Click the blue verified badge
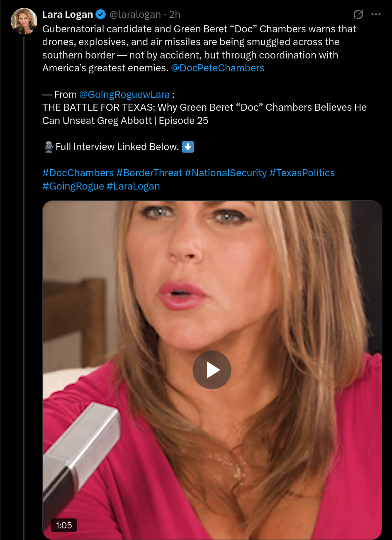Screen dimensions: 392x540 coord(100,15)
